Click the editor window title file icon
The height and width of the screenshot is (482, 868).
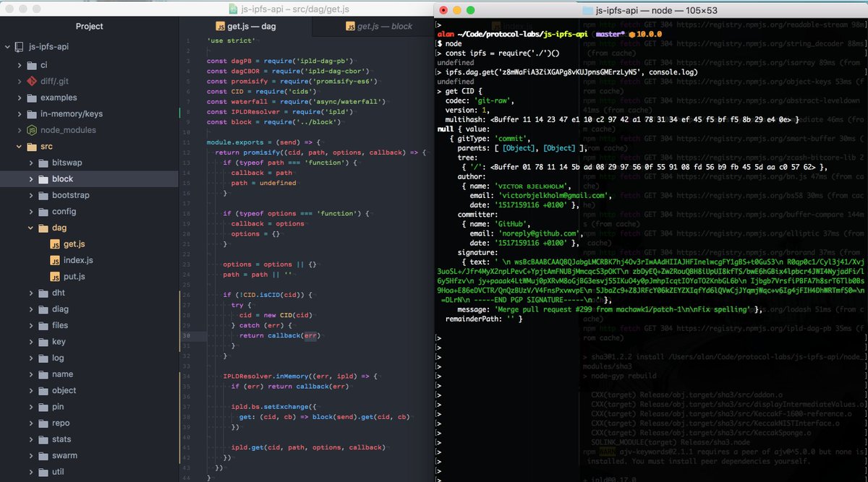[233, 9]
